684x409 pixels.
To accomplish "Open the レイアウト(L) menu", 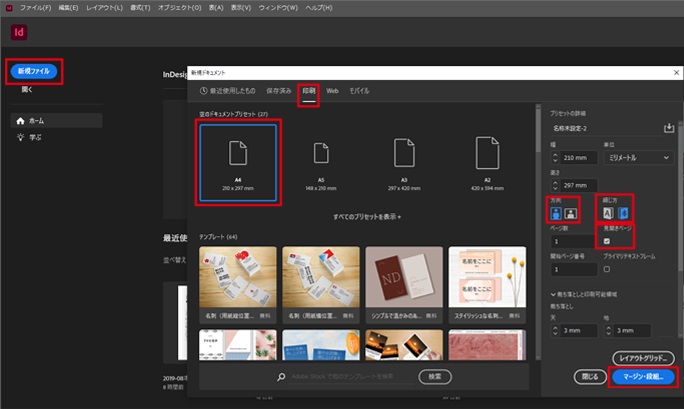I will [x=104, y=8].
